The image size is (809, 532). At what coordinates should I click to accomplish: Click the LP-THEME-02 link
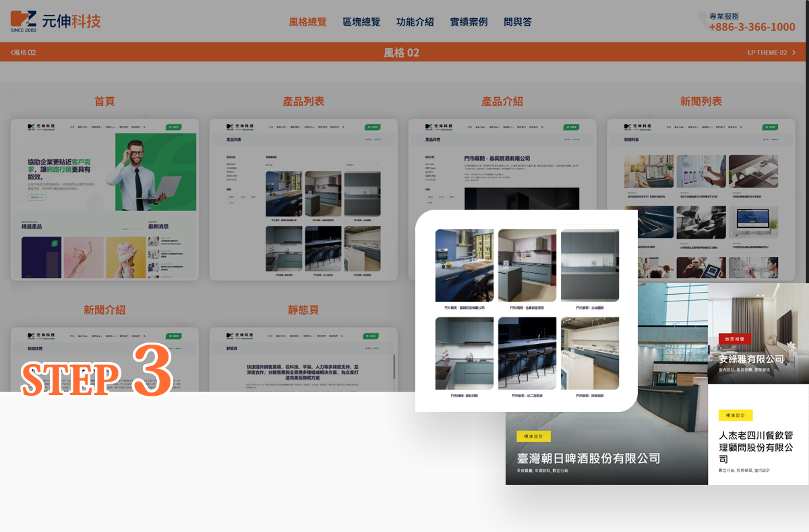pos(767,52)
